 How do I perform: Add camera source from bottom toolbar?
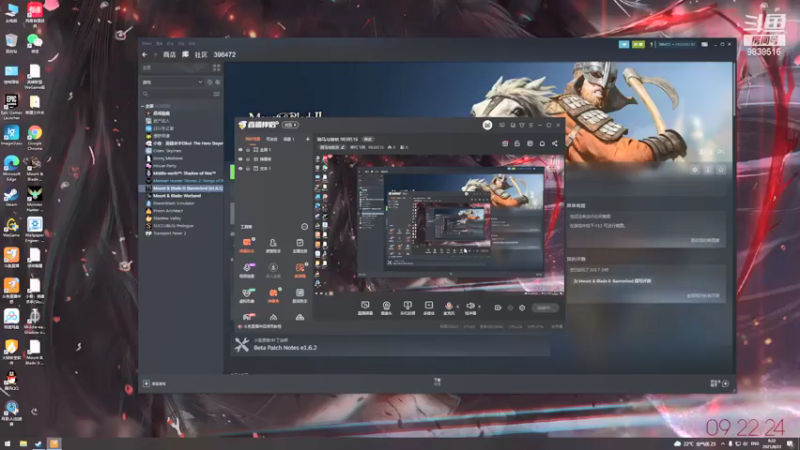click(386, 308)
